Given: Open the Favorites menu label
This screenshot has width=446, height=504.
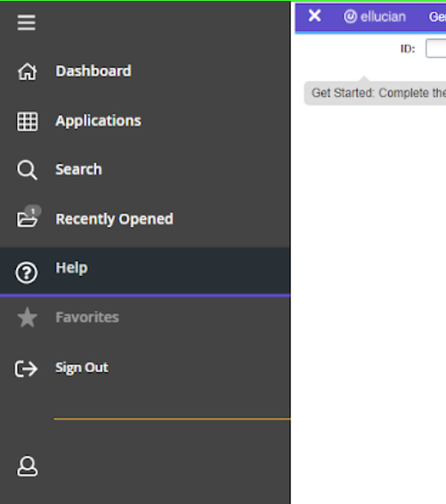Looking at the screenshot, I should pos(87,317).
